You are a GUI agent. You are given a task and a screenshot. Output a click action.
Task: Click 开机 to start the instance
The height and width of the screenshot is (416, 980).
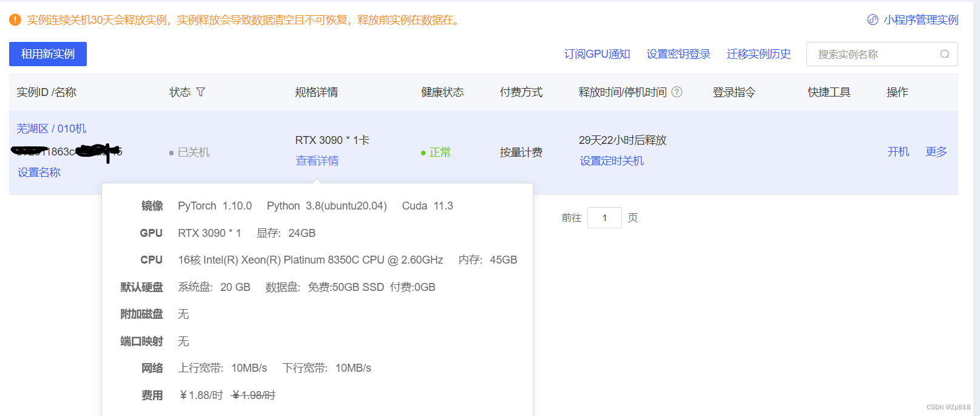pos(898,152)
